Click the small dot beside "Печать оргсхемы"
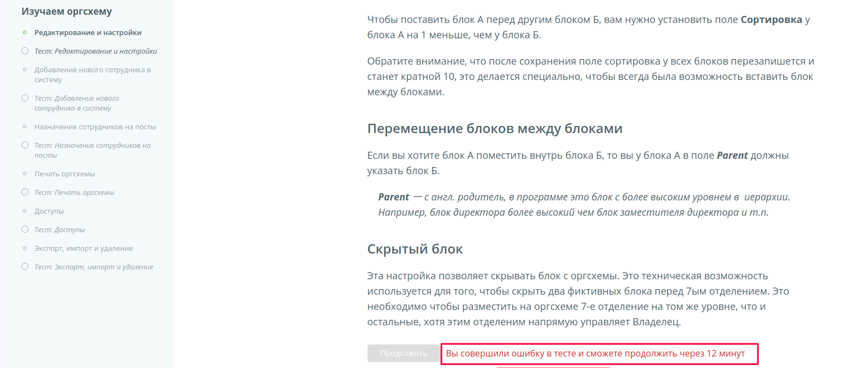 point(25,174)
